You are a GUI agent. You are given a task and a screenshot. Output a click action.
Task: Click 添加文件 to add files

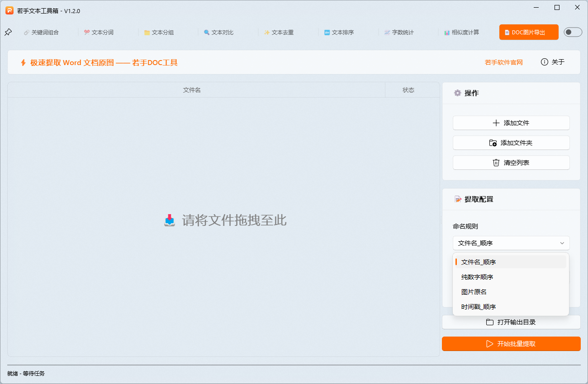click(511, 122)
